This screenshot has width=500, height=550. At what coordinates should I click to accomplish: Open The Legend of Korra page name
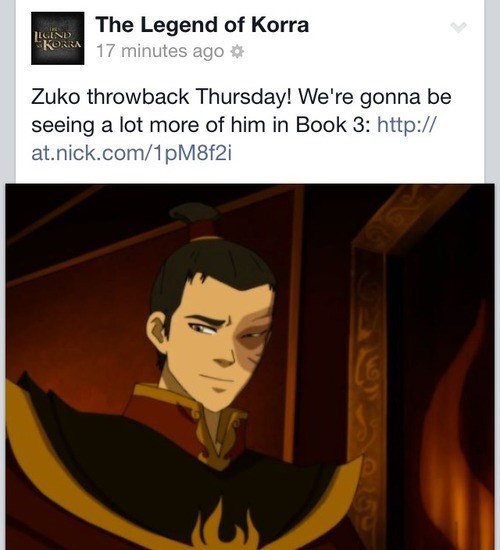point(202,25)
